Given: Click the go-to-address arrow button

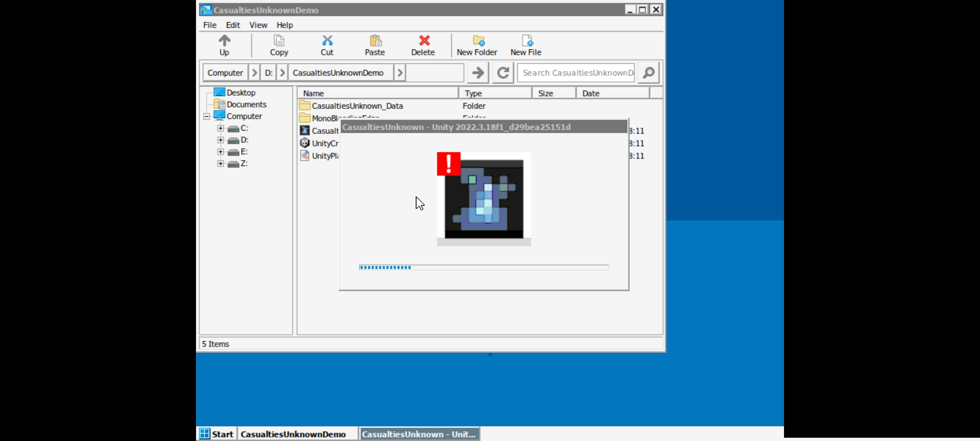Looking at the screenshot, I should point(478,73).
